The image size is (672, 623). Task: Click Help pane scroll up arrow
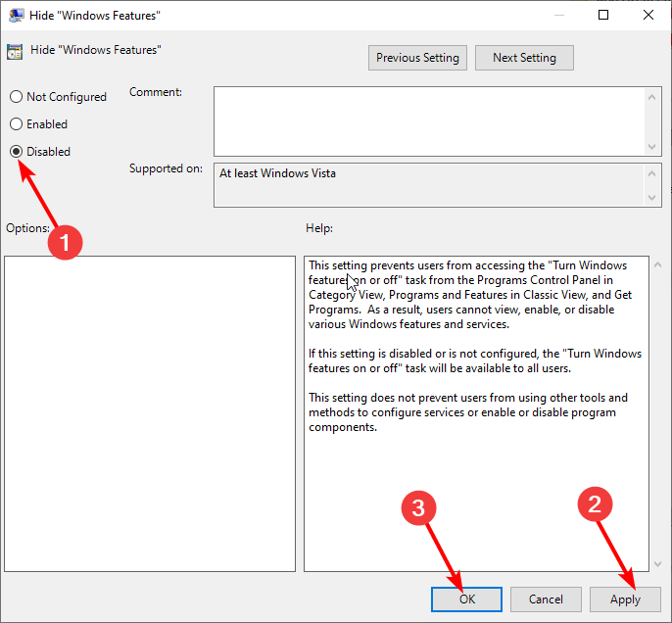(658, 264)
